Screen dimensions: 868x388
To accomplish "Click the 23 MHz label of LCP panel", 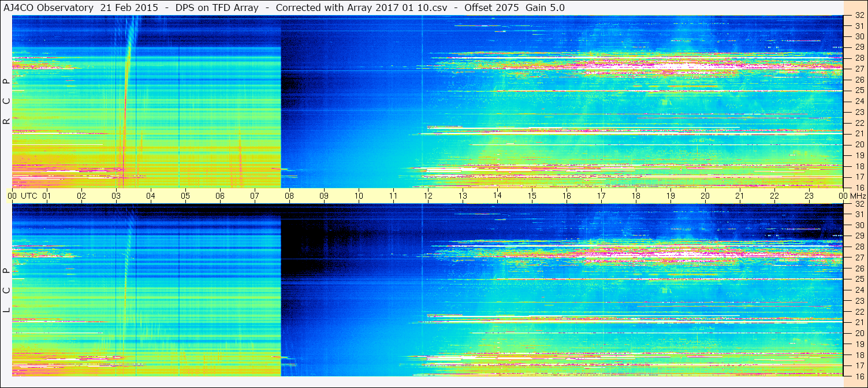I will click(x=859, y=301).
